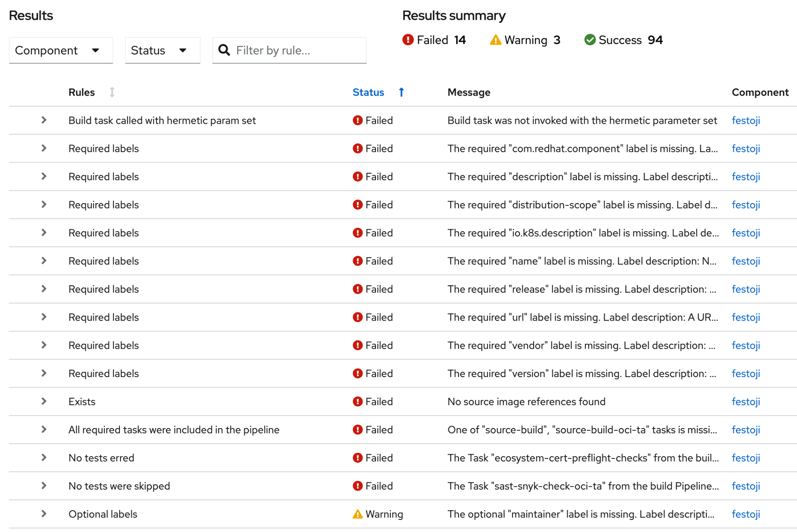Click green Success checkmark in Results summary
The width and height of the screenshot is (797, 532).
point(590,40)
